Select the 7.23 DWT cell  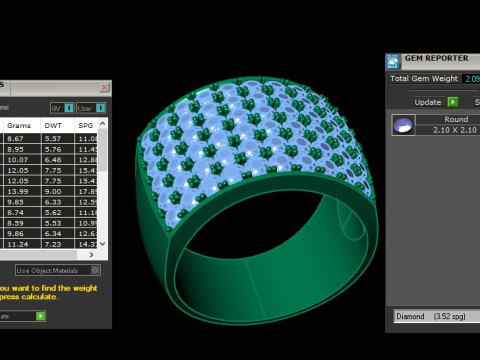[x=57, y=244]
